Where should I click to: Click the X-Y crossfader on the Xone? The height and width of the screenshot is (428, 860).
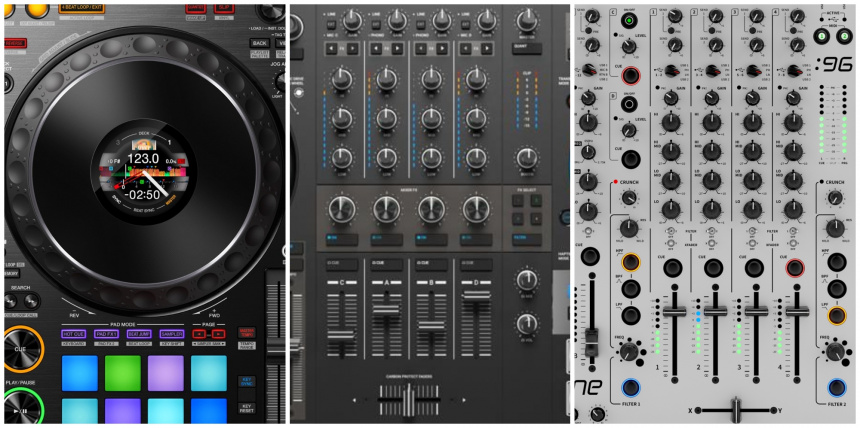[735, 410]
